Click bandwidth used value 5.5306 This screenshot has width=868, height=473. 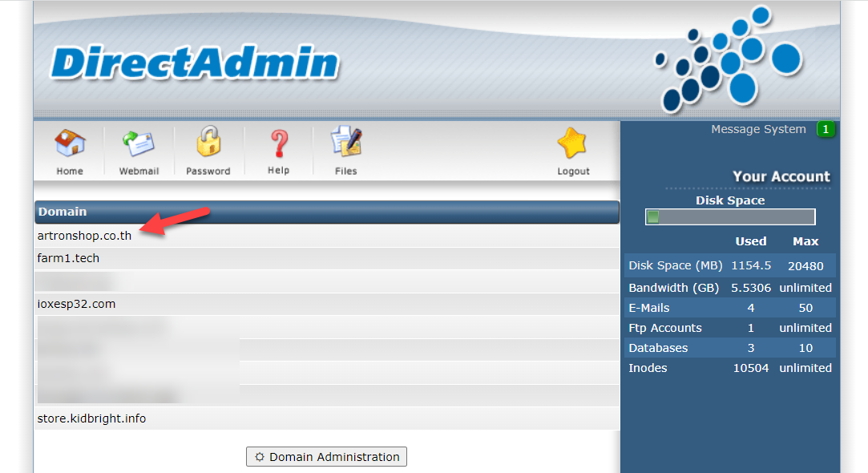coord(751,288)
